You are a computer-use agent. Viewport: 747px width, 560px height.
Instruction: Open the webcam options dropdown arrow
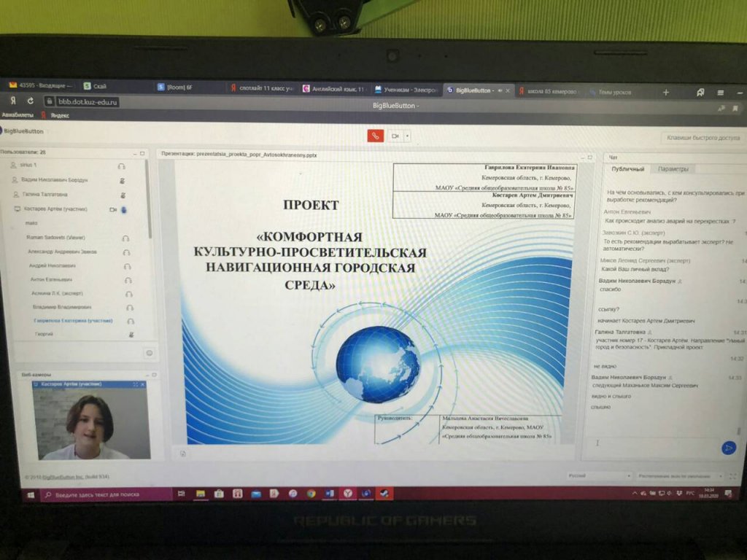tap(407, 136)
